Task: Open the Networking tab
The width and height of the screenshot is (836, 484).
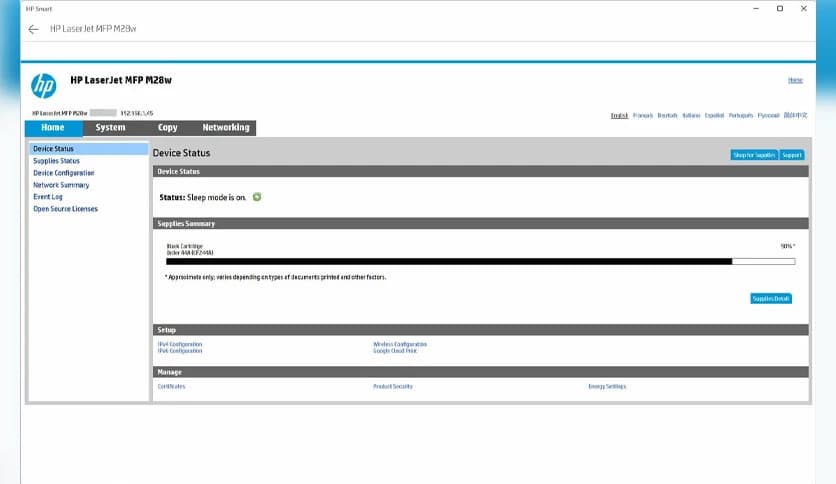Action: [x=226, y=127]
